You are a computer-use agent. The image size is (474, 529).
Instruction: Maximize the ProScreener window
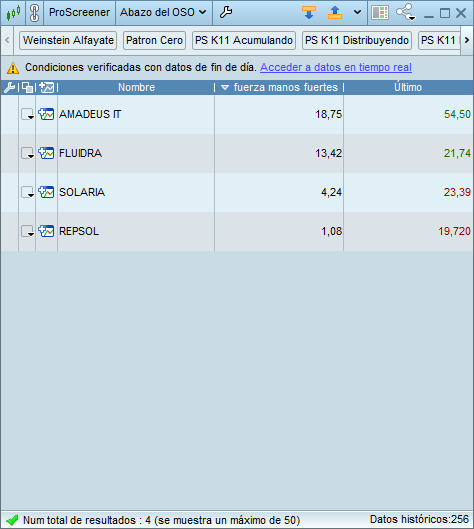[x=445, y=13]
